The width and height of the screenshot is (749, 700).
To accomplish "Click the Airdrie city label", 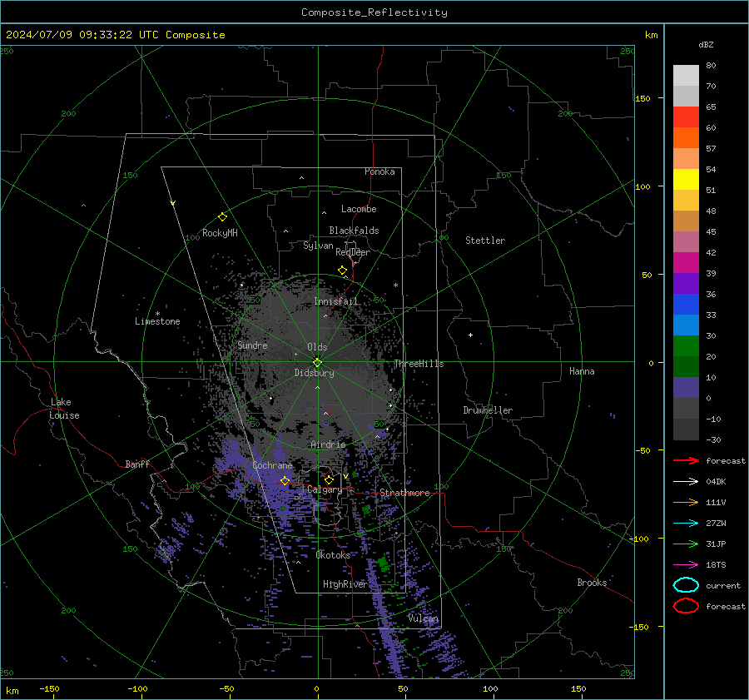I will pos(328,444).
